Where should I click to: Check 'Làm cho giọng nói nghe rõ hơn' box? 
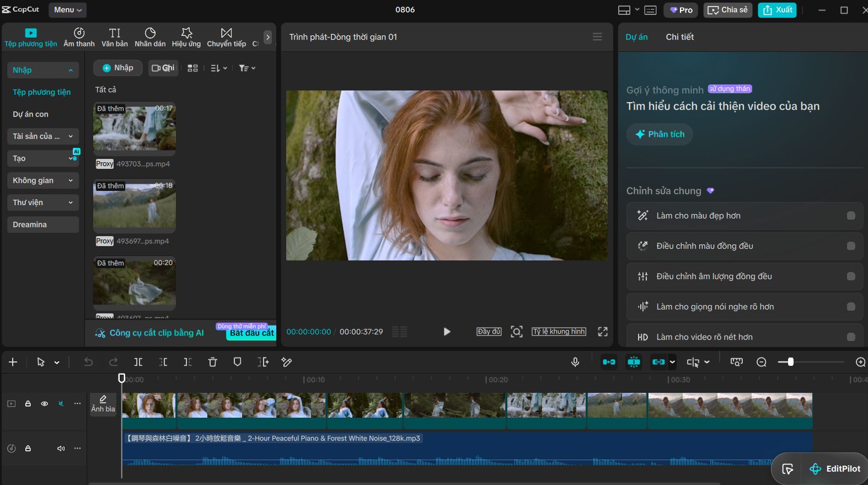click(x=851, y=307)
